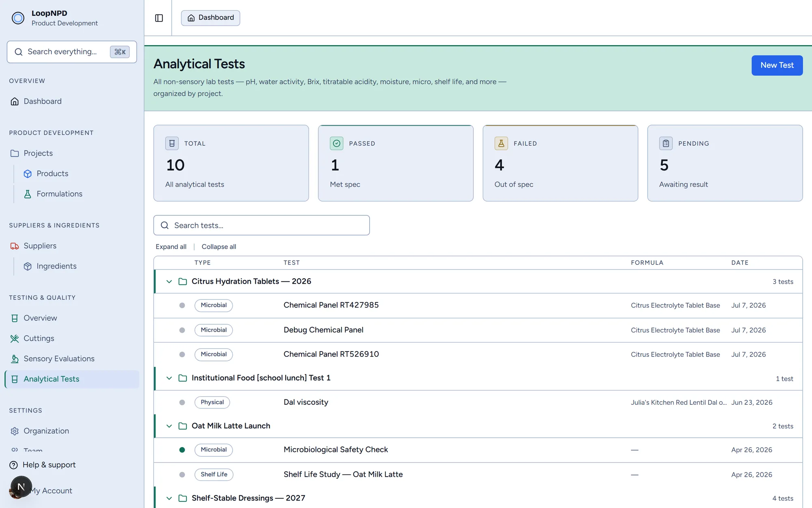Viewport: 812px width, 508px height.
Task: Open Shelf Life Study — Oat Milk Latte
Action: (343, 475)
